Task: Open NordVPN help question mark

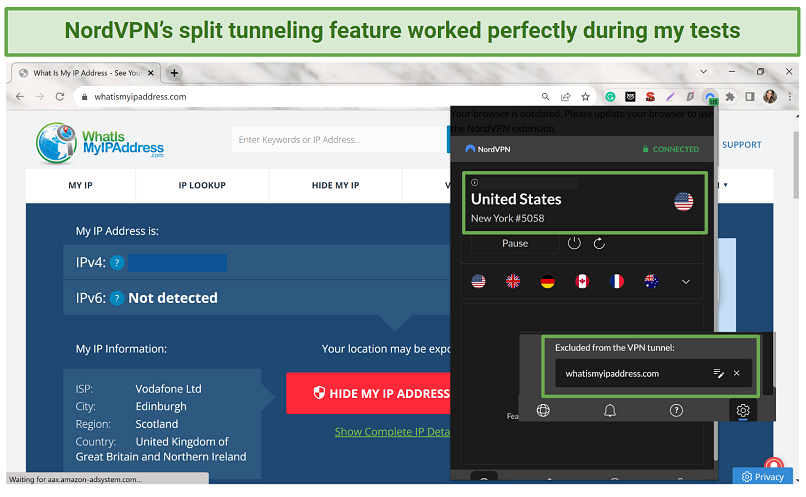Action: pyautogui.click(x=676, y=410)
